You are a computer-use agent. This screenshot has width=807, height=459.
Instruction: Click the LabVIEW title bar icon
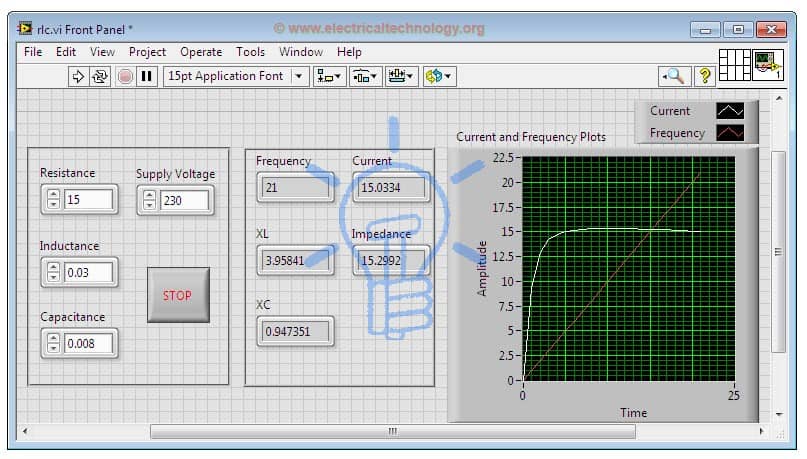[x=25, y=28]
